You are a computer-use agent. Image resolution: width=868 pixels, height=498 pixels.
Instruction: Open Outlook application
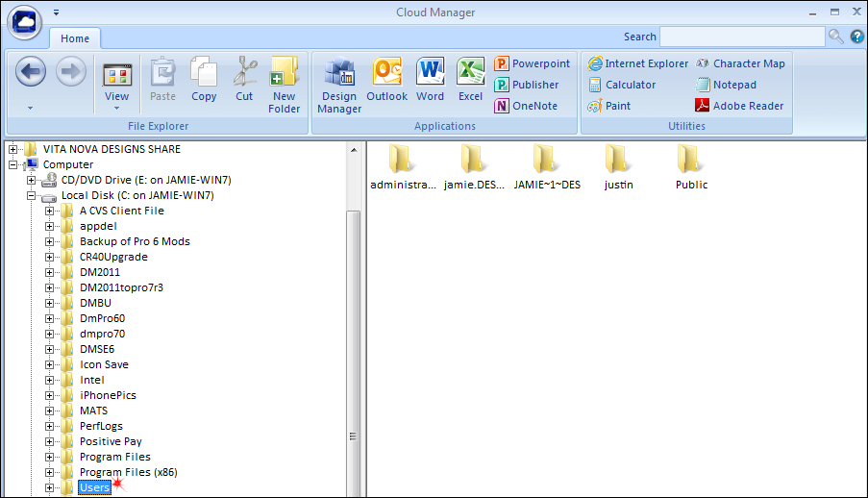pyautogui.click(x=387, y=79)
